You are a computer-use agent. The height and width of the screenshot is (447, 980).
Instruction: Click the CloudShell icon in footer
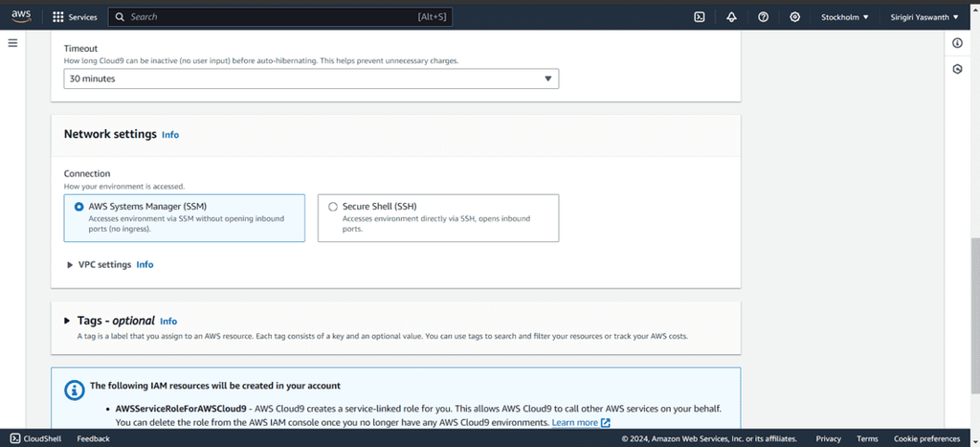[14, 438]
